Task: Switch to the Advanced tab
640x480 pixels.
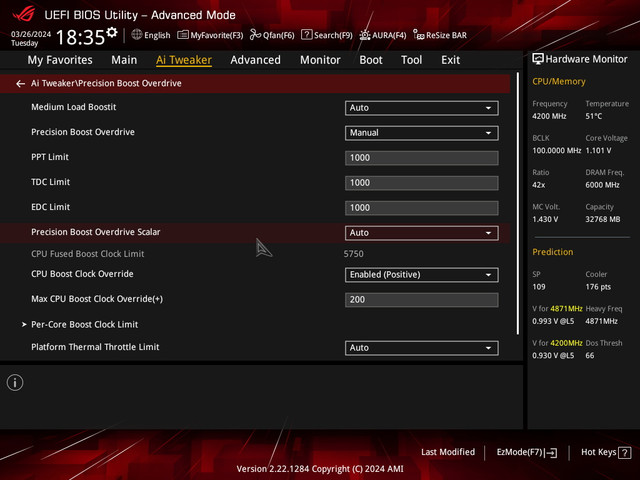Action: (x=256, y=60)
